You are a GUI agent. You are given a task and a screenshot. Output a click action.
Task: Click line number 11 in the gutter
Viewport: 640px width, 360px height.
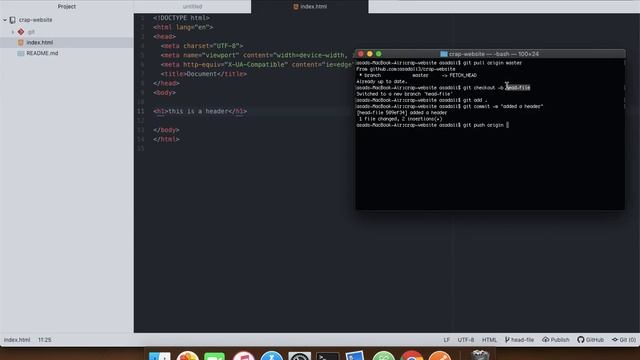click(140, 111)
